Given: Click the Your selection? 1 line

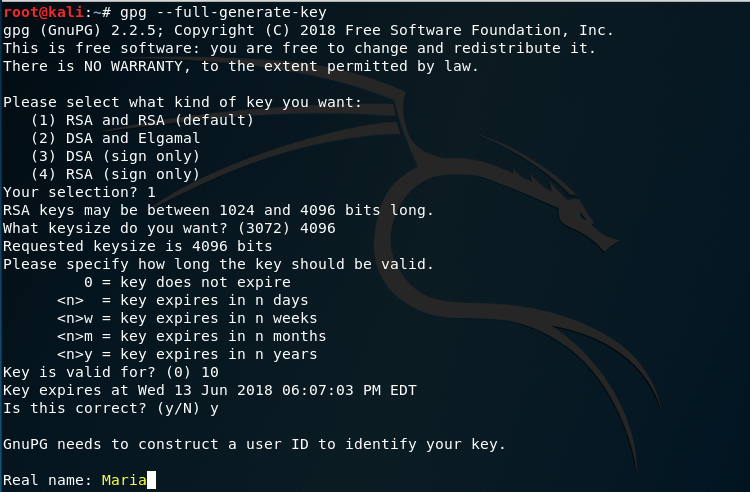Looking at the screenshot, I should coord(79,192).
